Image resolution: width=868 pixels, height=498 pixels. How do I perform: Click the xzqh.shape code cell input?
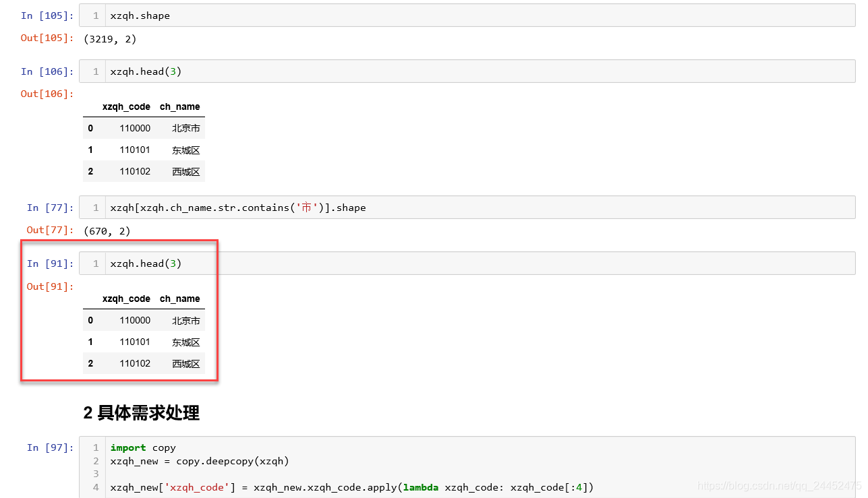click(467, 15)
